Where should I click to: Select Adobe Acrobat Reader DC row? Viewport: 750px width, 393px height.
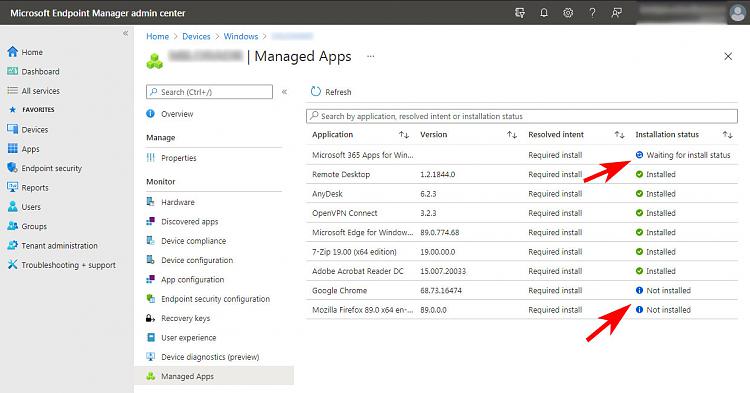(521, 271)
